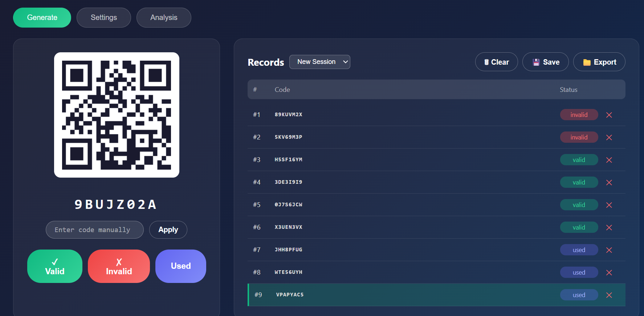Click the valid badge for X3UEN3VX

(x=579, y=227)
